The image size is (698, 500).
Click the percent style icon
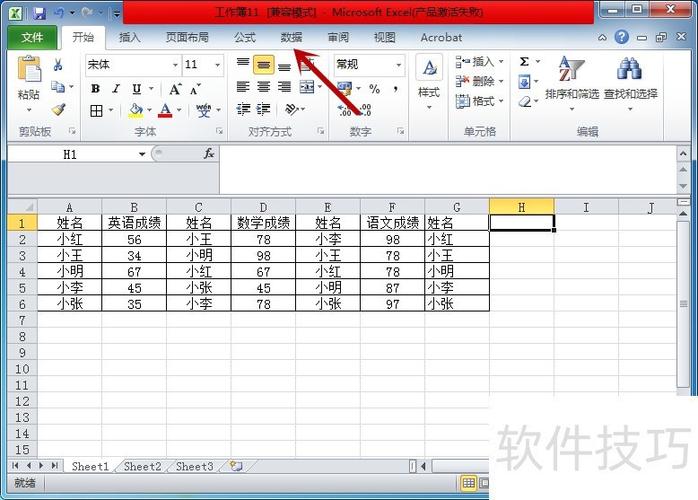point(375,89)
